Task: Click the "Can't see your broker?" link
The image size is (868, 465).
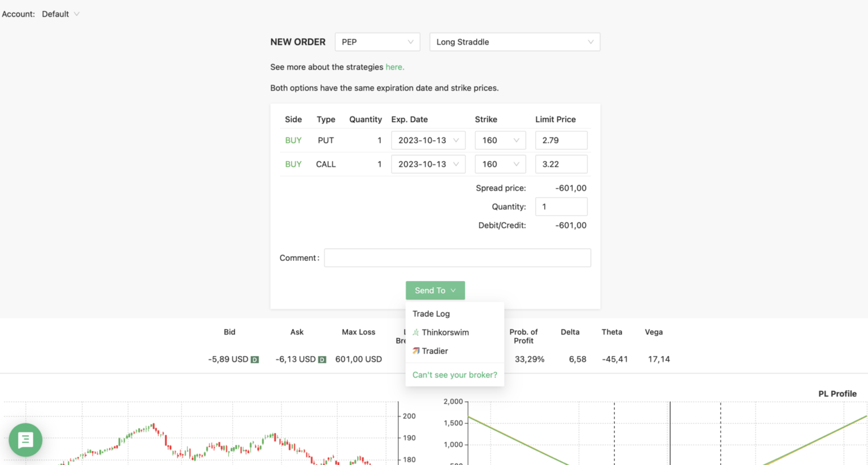Action: point(455,374)
